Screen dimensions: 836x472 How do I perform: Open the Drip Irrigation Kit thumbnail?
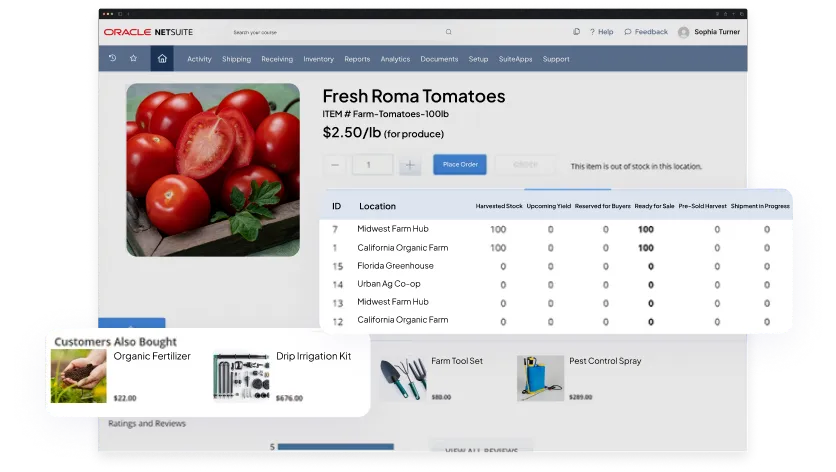[241, 376]
